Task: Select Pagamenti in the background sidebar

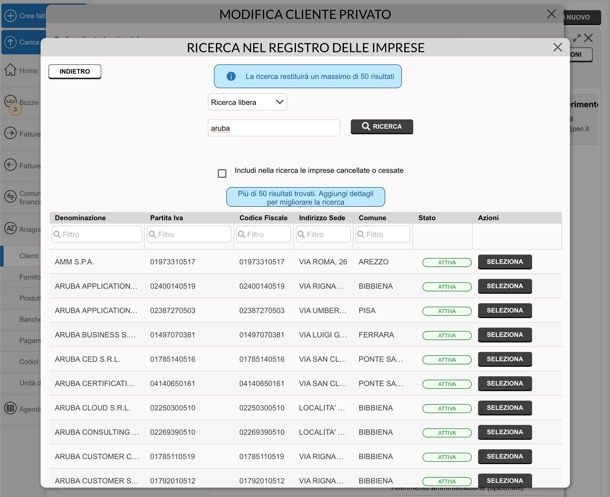Action: pos(30,340)
